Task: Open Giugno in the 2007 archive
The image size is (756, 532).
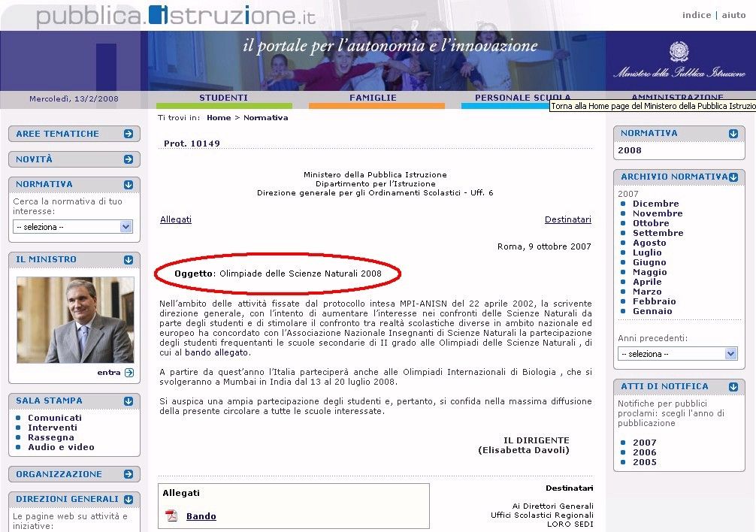Action: click(649, 262)
